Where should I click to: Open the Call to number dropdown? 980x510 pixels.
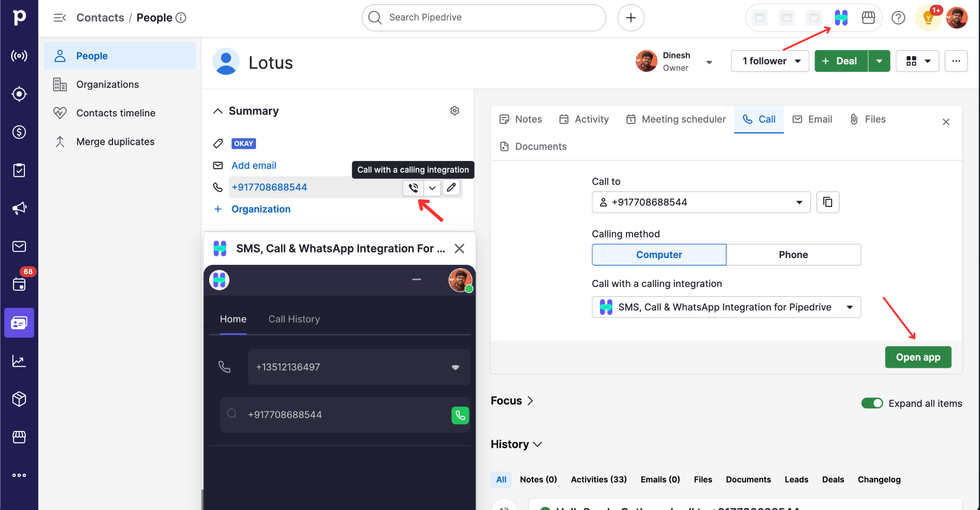coord(701,202)
